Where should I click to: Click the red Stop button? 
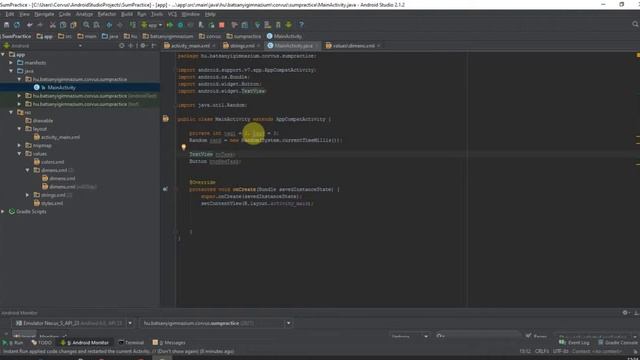[222, 25]
